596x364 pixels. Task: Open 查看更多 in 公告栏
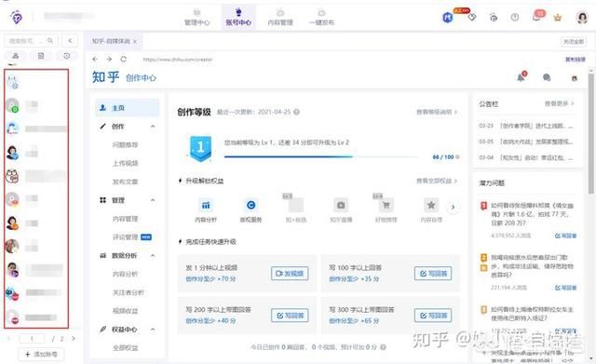click(x=560, y=103)
